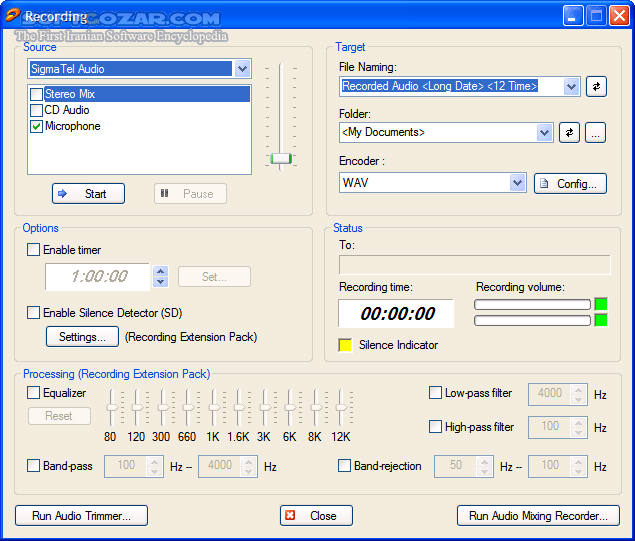Open the SigmaTel Audio device dropdown

[x=242, y=69]
